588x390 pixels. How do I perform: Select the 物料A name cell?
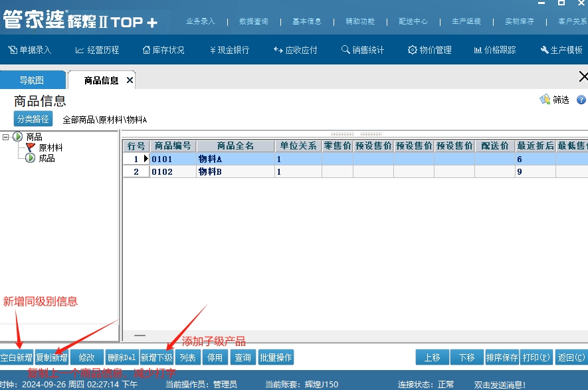pyautogui.click(x=235, y=159)
